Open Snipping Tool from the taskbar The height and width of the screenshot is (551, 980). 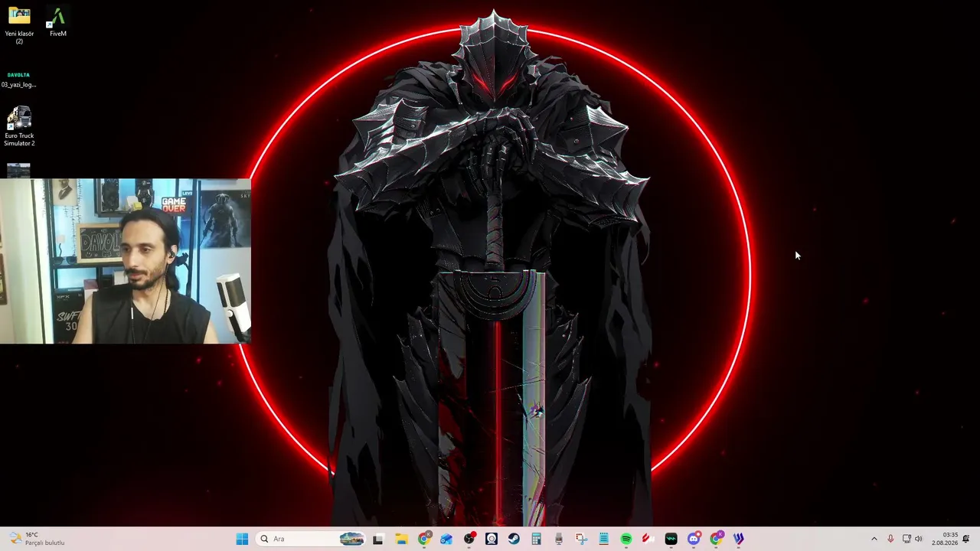581,539
